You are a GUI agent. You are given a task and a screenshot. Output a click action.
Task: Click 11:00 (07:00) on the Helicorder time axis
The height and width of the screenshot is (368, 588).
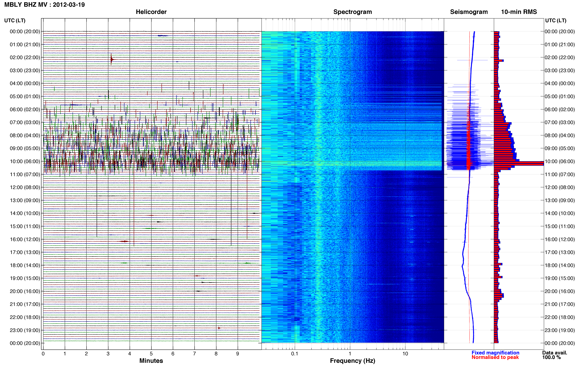[x=25, y=174]
